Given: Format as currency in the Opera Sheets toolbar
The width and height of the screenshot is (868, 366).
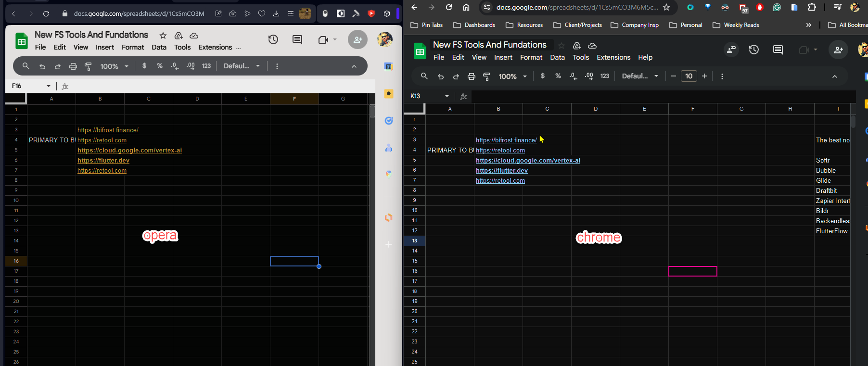Looking at the screenshot, I should (x=144, y=66).
